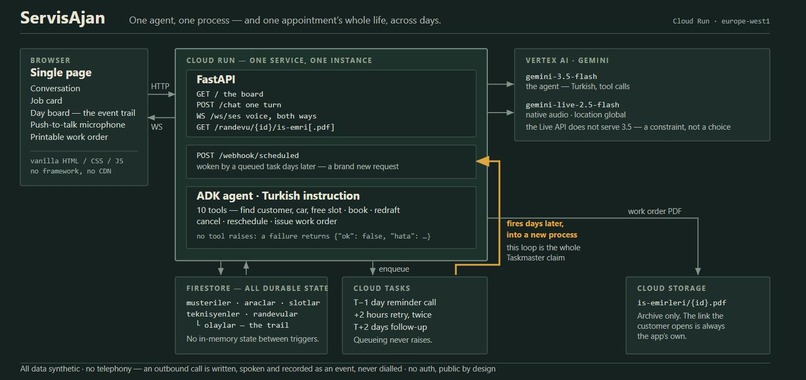The image size is (806, 380).
Task: Click 'Day board — the event trail'
Action: [83, 113]
